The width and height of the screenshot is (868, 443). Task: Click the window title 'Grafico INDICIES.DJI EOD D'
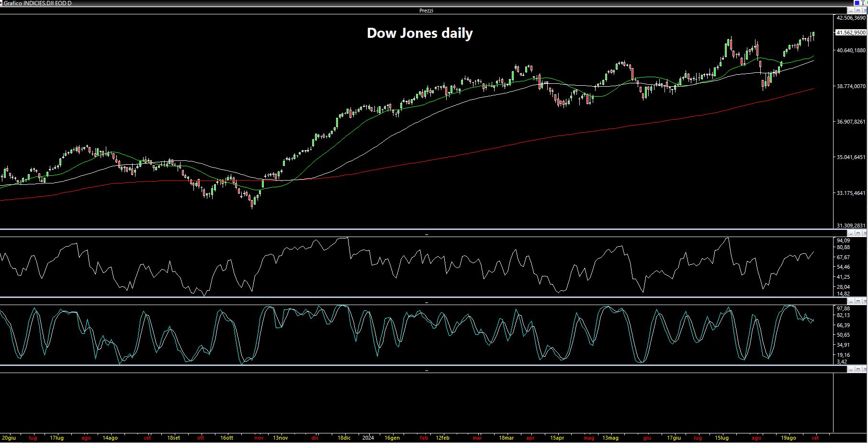point(37,3)
